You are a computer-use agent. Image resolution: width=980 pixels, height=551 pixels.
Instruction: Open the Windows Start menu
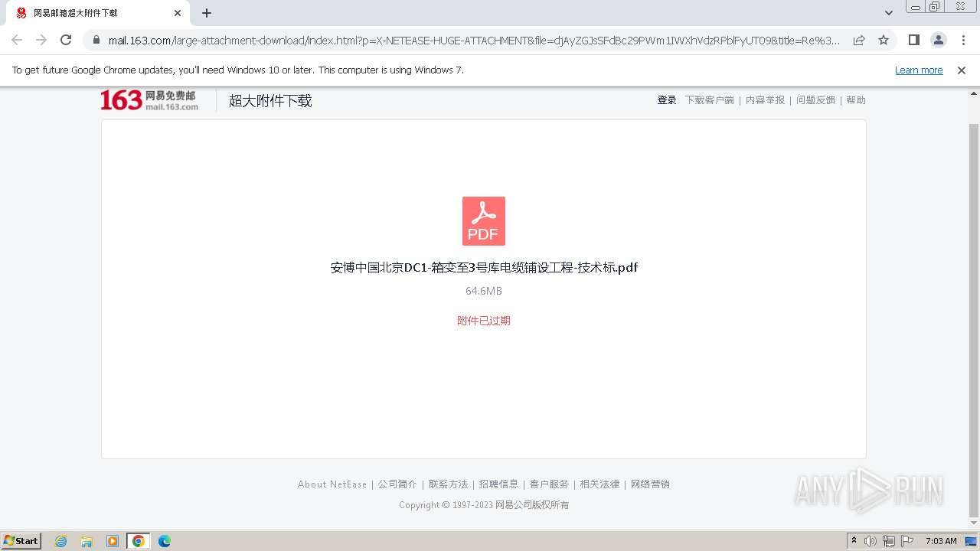click(21, 541)
